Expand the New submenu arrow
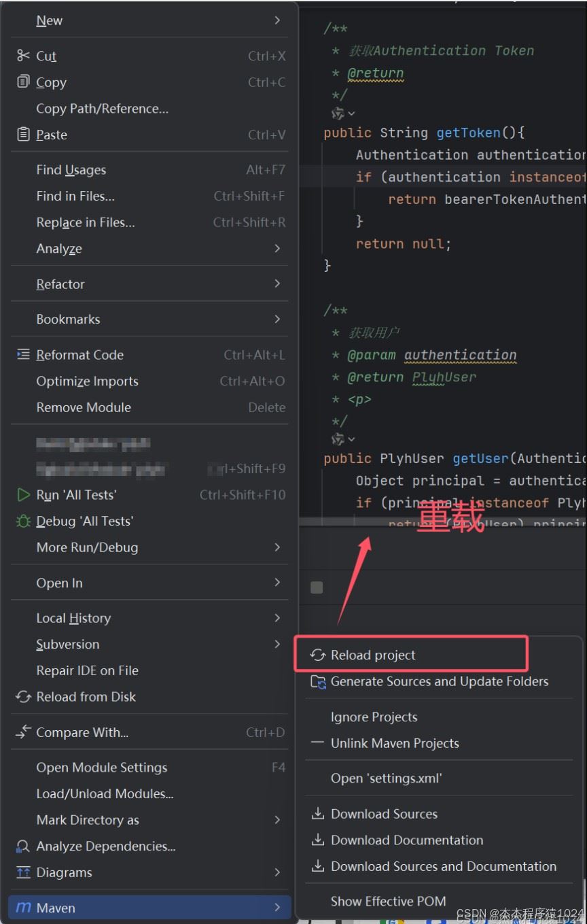This screenshot has width=587, height=924. (277, 20)
